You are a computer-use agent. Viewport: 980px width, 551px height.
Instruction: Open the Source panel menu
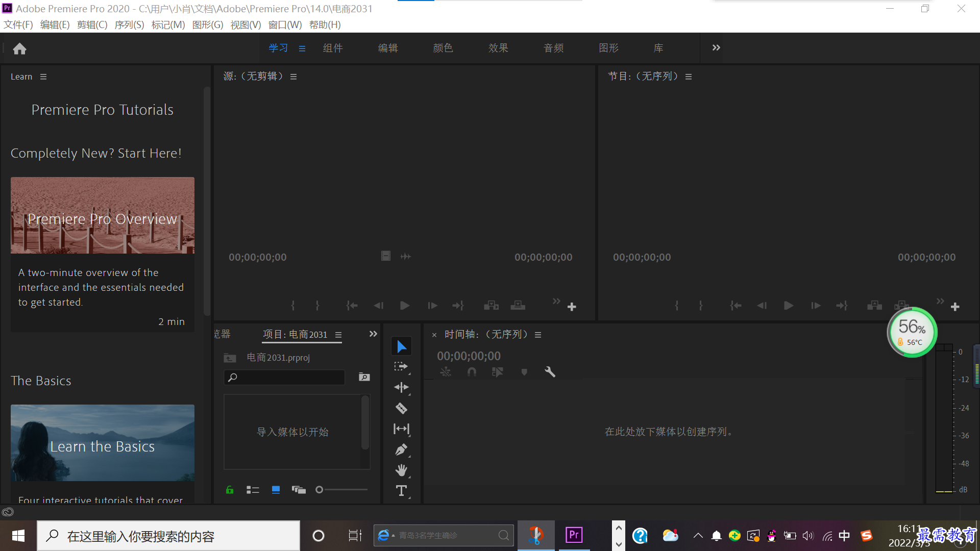[x=293, y=77]
